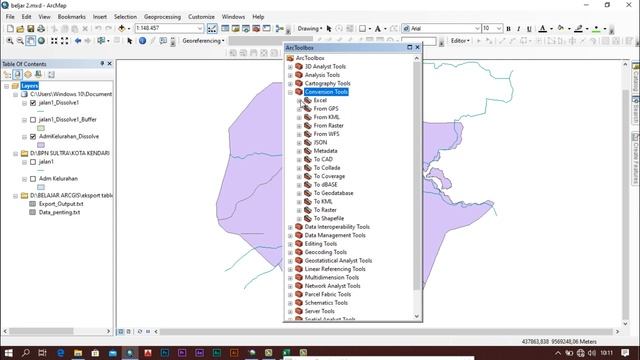Check the jalan1_Dissolve1_Buffer layer

pos(33,120)
